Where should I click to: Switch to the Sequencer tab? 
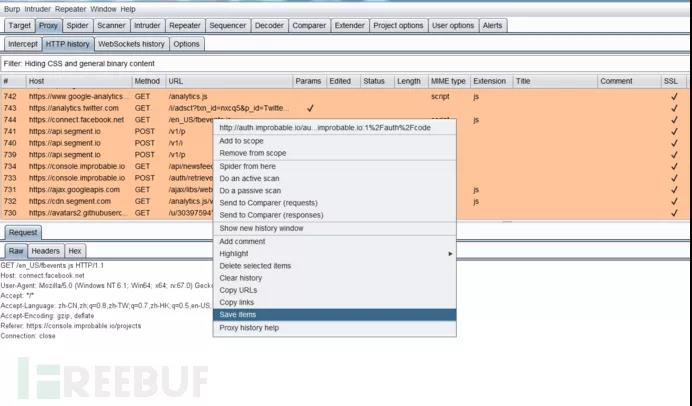(227, 26)
